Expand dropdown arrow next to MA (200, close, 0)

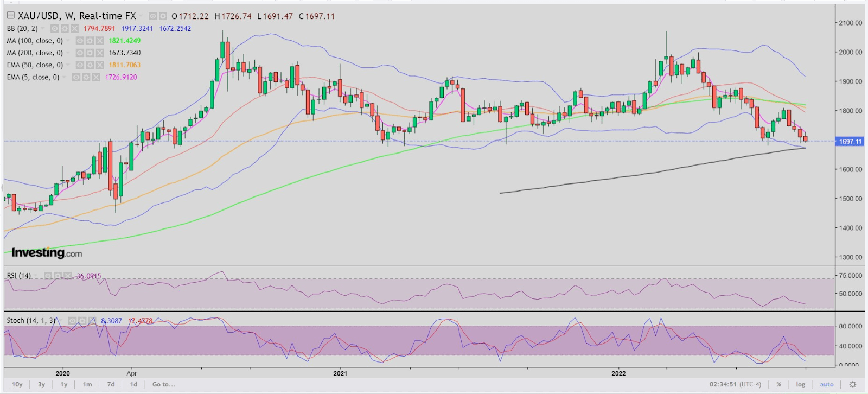pyautogui.click(x=68, y=53)
